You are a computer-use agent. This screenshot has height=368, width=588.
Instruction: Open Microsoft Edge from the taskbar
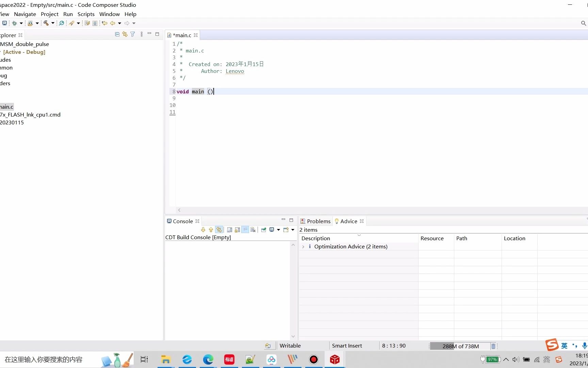(x=208, y=359)
